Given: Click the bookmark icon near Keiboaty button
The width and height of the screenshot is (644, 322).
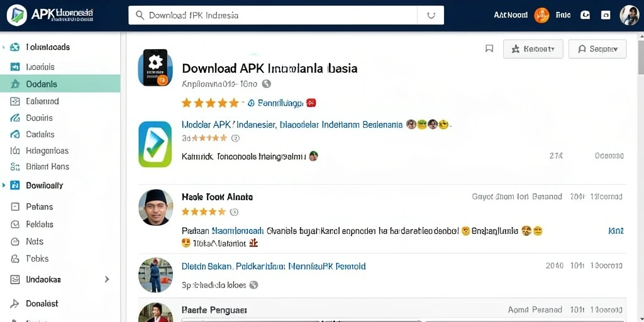Looking at the screenshot, I should pyautogui.click(x=489, y=49).
